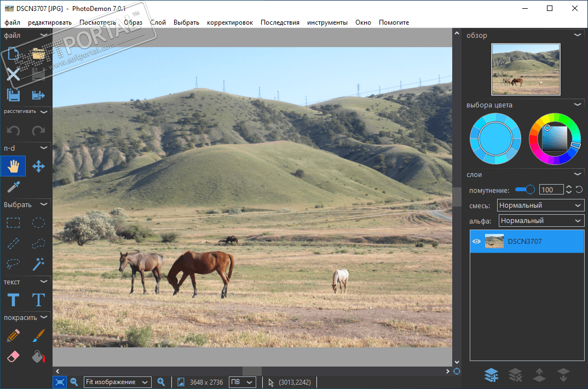
Task: Click the rainbow hue color wheel
Action: click(x=555, y=139)
